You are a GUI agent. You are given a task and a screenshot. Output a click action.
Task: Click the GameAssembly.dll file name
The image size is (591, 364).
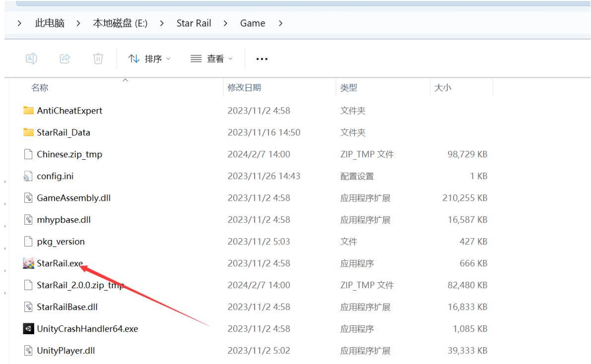pyautogui.click(x=74, y=198)
